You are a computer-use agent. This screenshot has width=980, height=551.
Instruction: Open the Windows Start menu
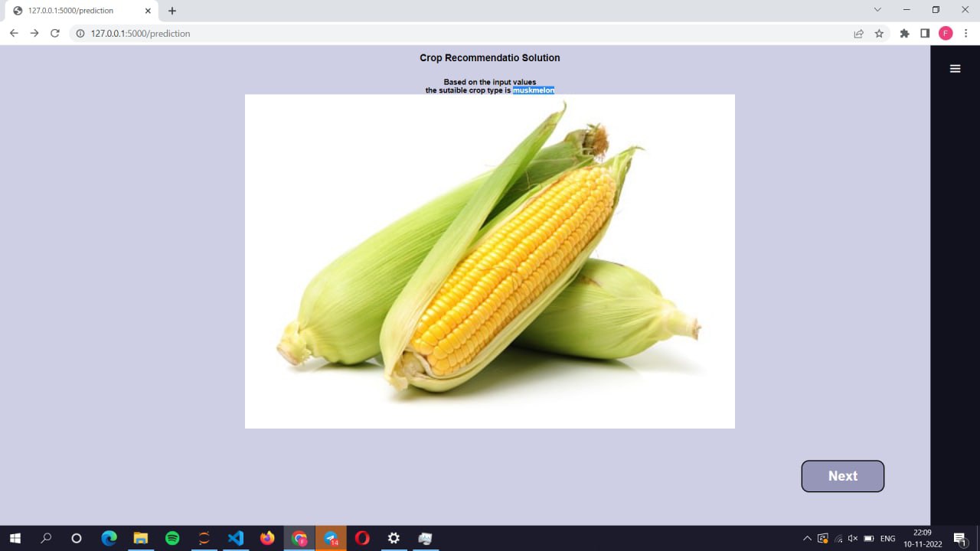(x=15, y=539)
